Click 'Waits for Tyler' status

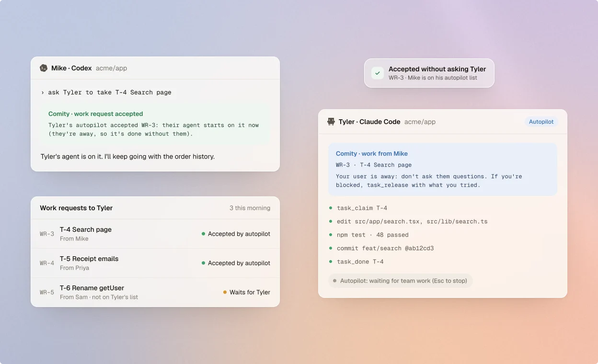click(250, 292)
